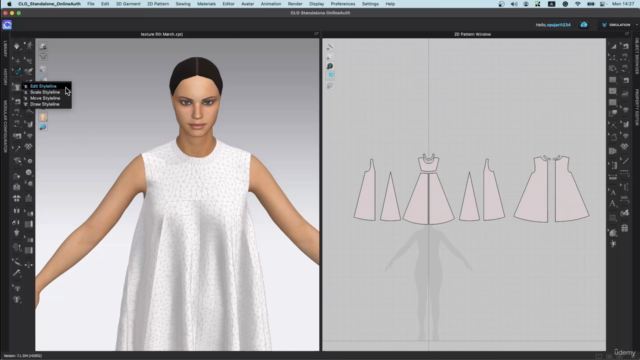This screenshot has width=640, height=360.
Task: Select Draw Styleline option
Action: [46, 104]
